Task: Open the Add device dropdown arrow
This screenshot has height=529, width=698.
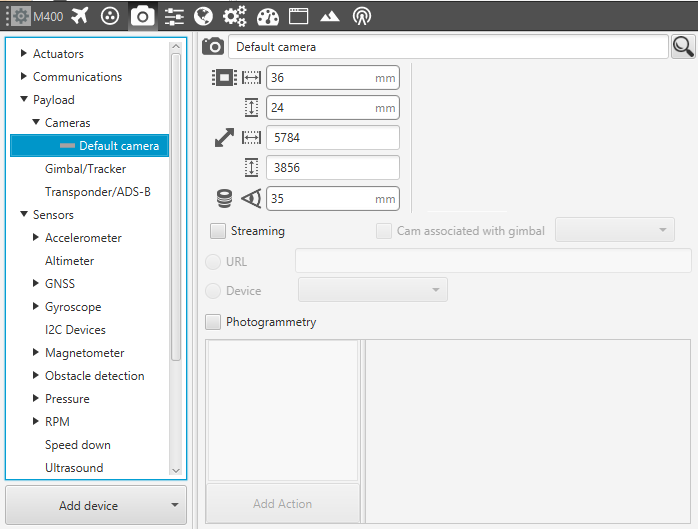Action: pos(175,505)
